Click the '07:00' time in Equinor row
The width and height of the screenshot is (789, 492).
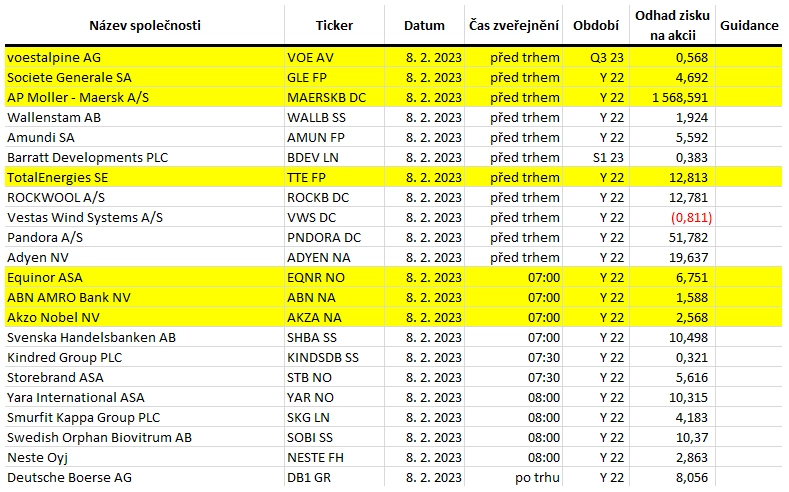[544, 278]
